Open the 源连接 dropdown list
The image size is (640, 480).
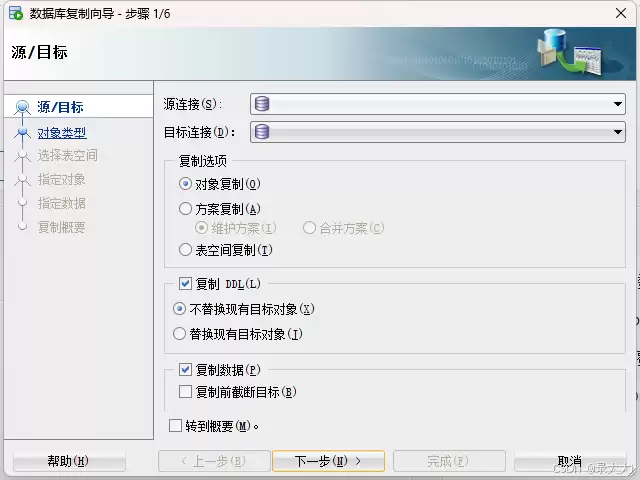[x=618, y=104]
